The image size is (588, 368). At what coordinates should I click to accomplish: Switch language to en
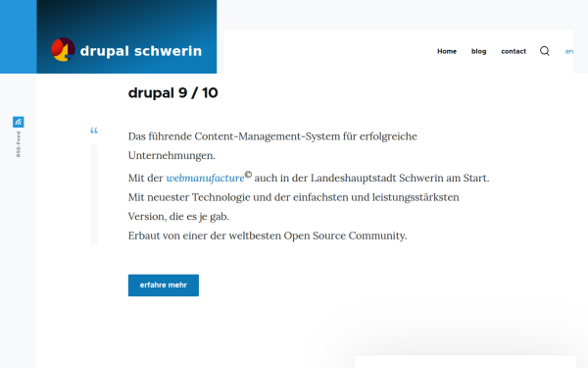click(x=568, y=52)
